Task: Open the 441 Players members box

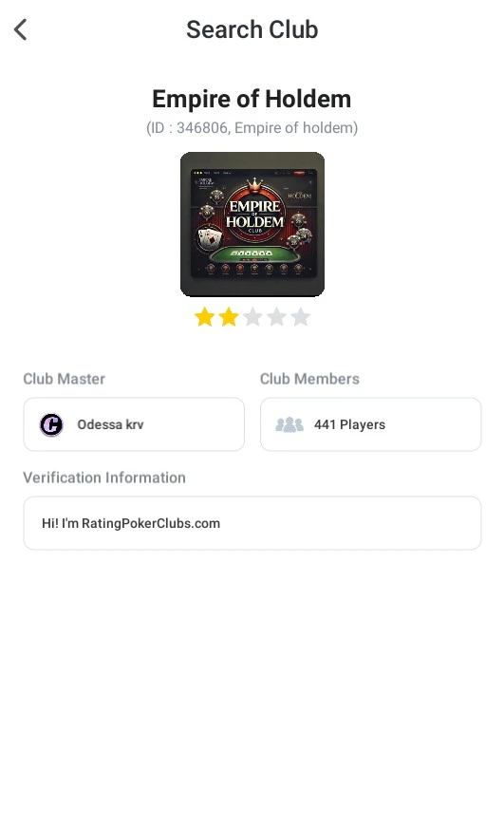Action: (371, 424)
